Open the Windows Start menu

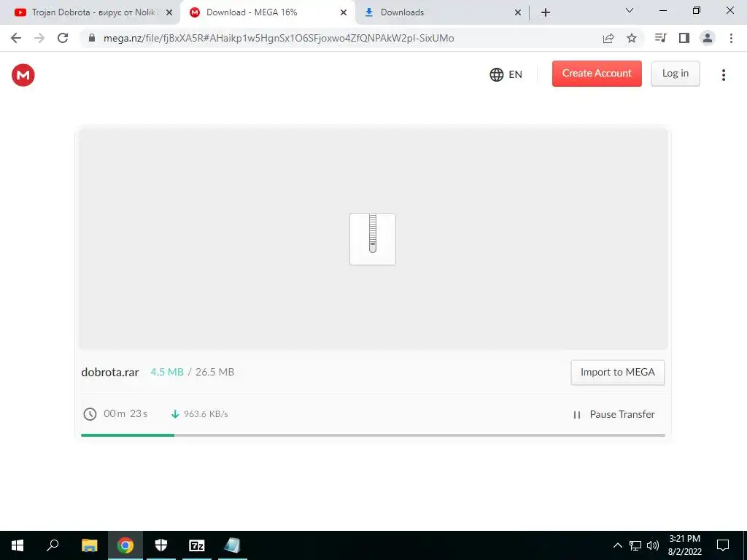coord(18,545)
